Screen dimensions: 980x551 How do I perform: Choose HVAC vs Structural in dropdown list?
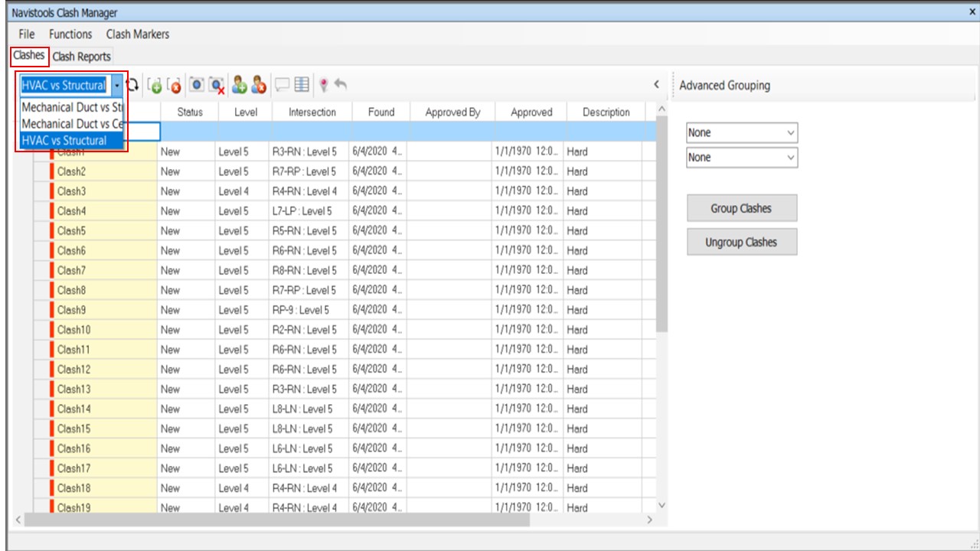(72, 140)
